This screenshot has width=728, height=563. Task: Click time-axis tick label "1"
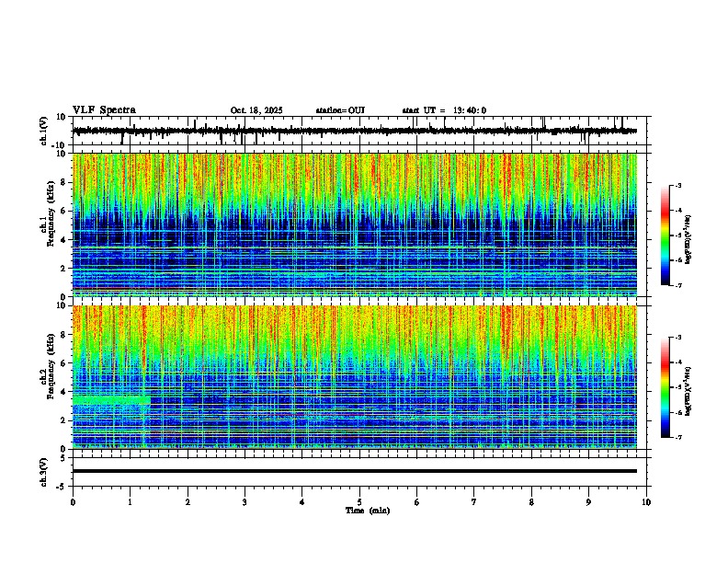(x=130, y=502)
